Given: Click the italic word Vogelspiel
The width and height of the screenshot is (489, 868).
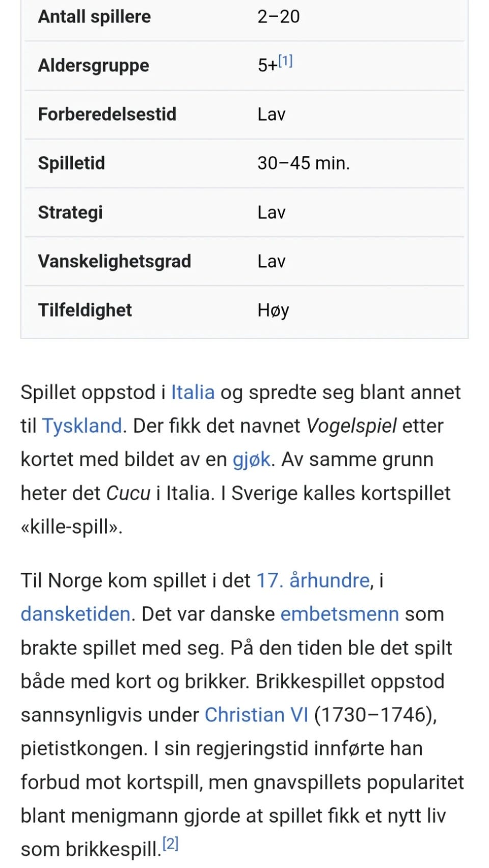Looking at the screenshot, I should tap(351, 426).
